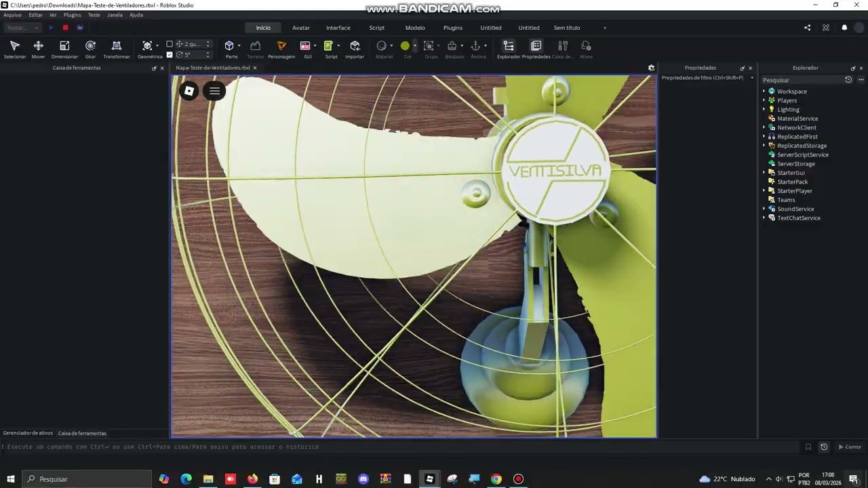
Task: Open the Terreno editor
Action: point(255,49)
